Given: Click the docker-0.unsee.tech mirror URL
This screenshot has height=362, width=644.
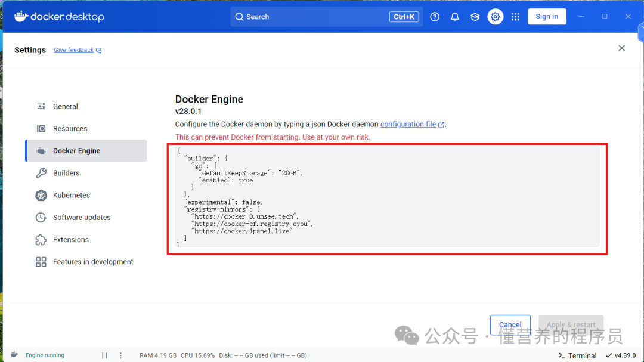Looking at the screenshot, I should (245, 216).
